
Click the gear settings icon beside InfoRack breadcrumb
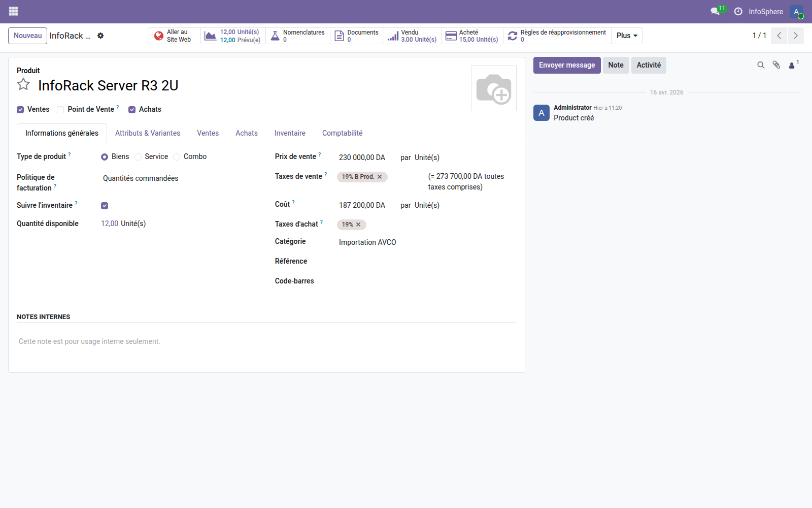[100, 36]
